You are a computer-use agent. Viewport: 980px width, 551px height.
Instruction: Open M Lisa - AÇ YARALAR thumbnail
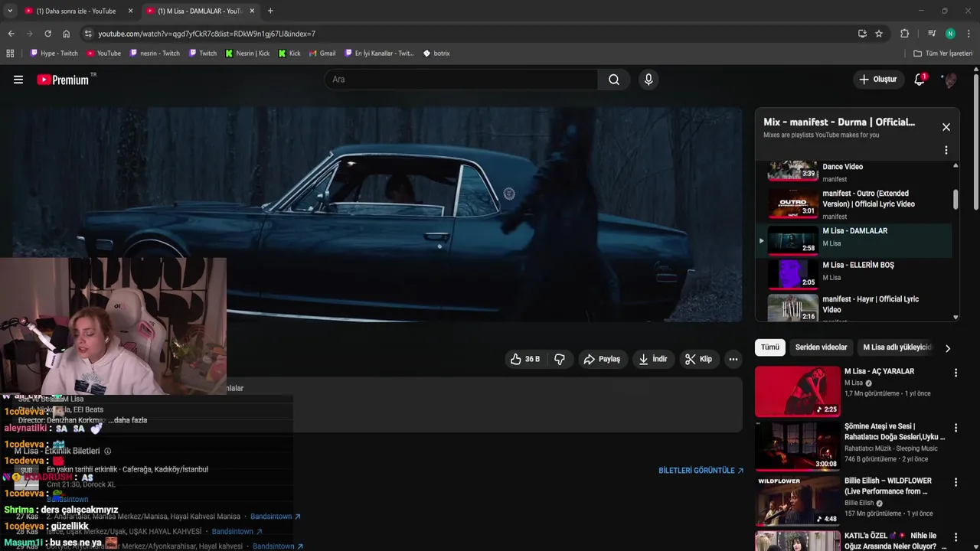tap(797, 391)
